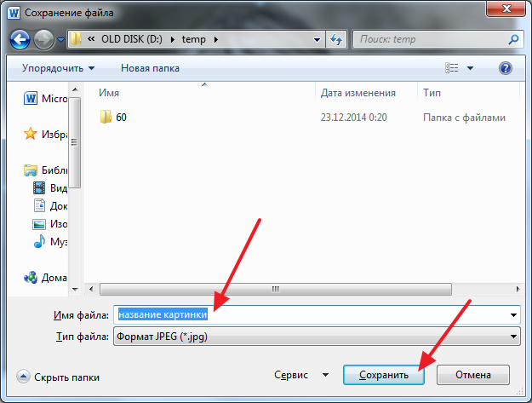Open recent locations dropdown beside navigation arrows
This screenshot has width=532, height=403.
pyautogui.click(x=60, y=40)
